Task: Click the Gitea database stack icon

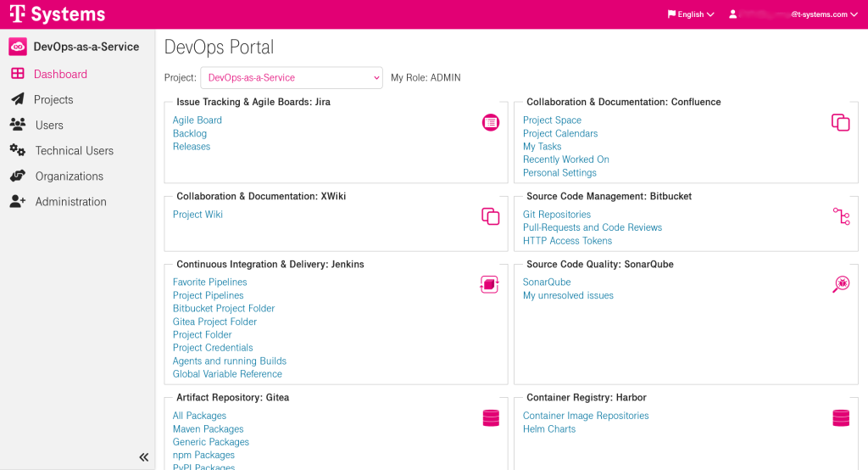Action: [x=491, y=418]
